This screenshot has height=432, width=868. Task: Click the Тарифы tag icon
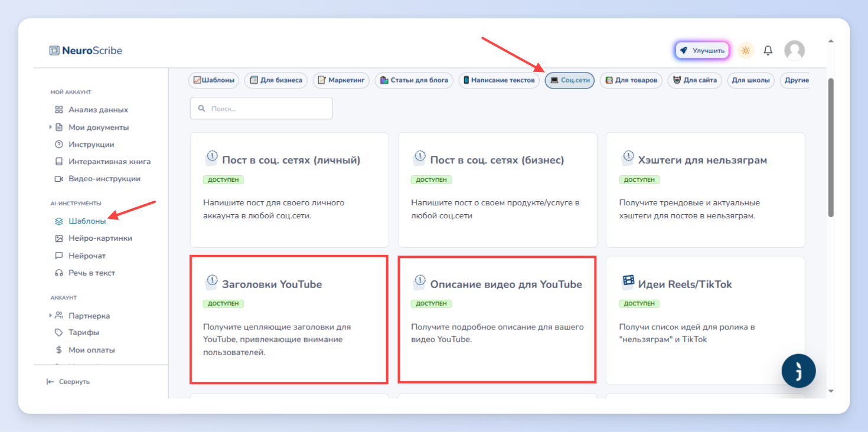pos(58,333)
